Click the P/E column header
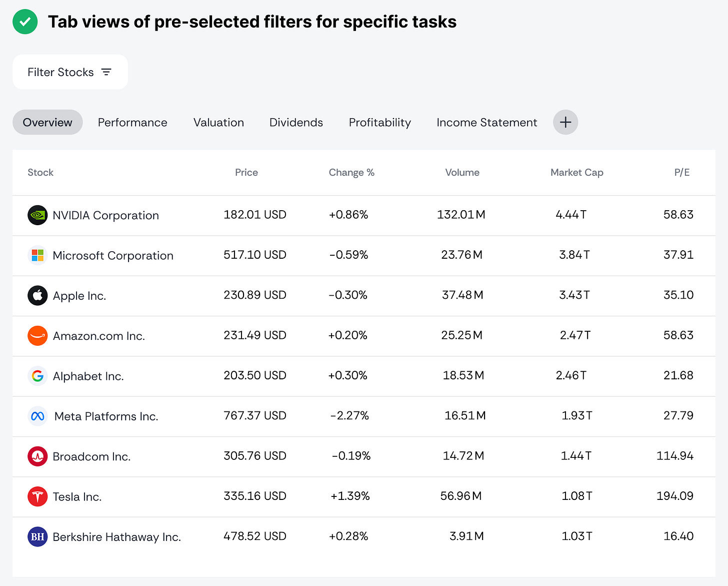 point(681,173)
